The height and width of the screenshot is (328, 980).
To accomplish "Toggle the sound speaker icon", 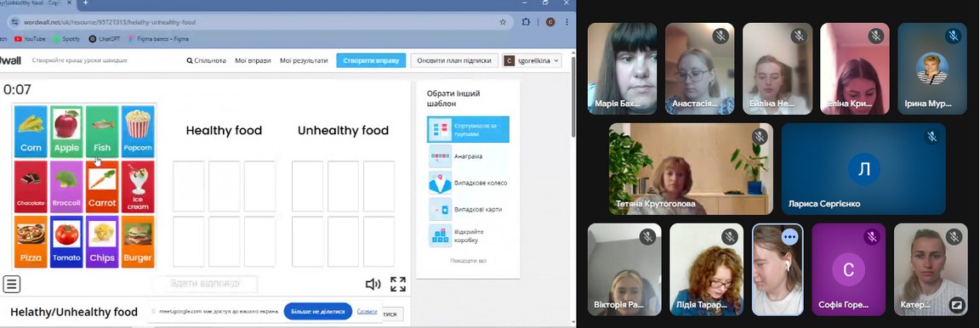I will click(x=373, y=285).
